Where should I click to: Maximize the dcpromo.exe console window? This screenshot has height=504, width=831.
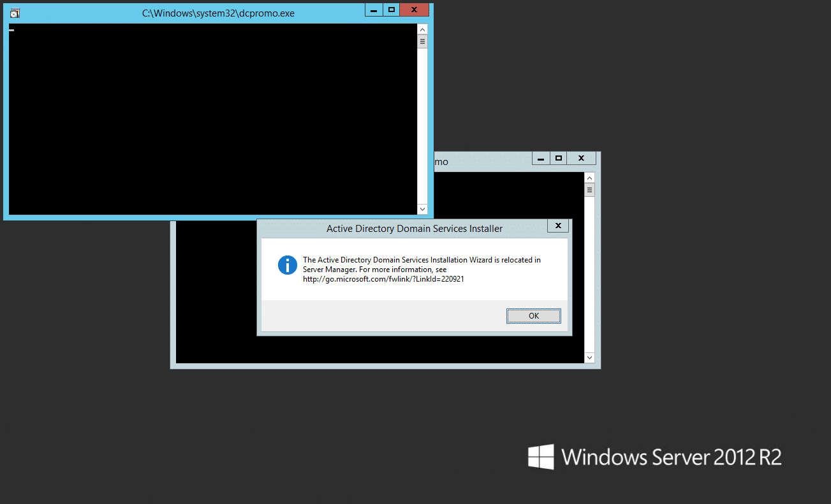pos(392,10)
